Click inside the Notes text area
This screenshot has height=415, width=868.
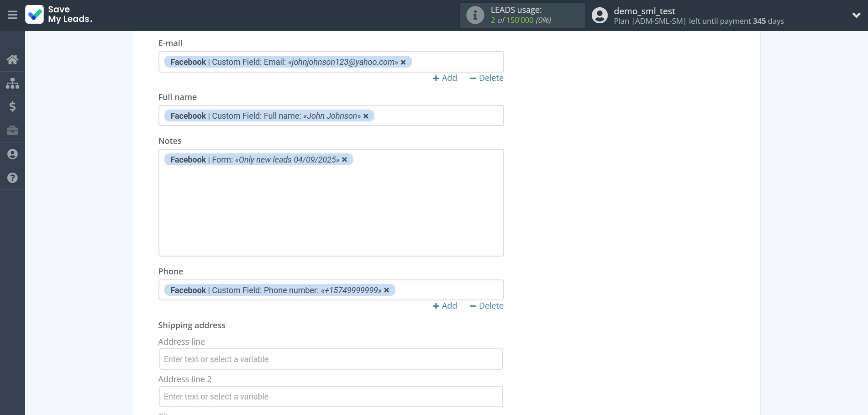[x=331, y=205]
